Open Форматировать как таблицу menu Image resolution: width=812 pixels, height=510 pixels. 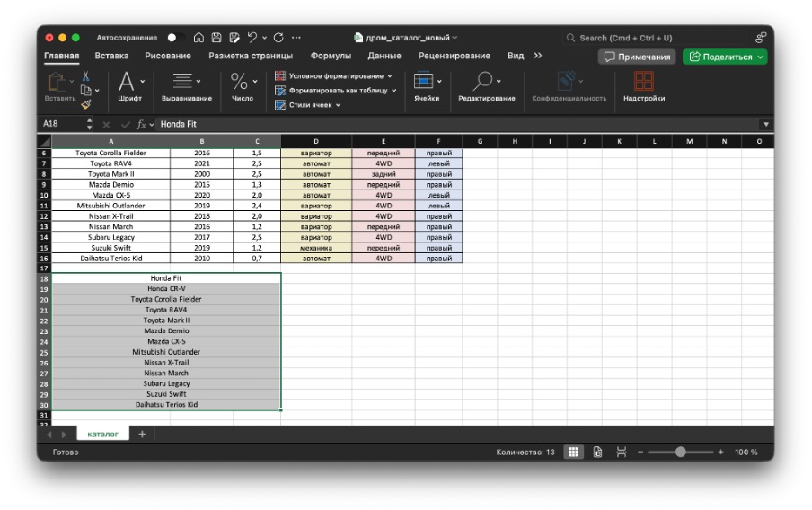(336, 91)
